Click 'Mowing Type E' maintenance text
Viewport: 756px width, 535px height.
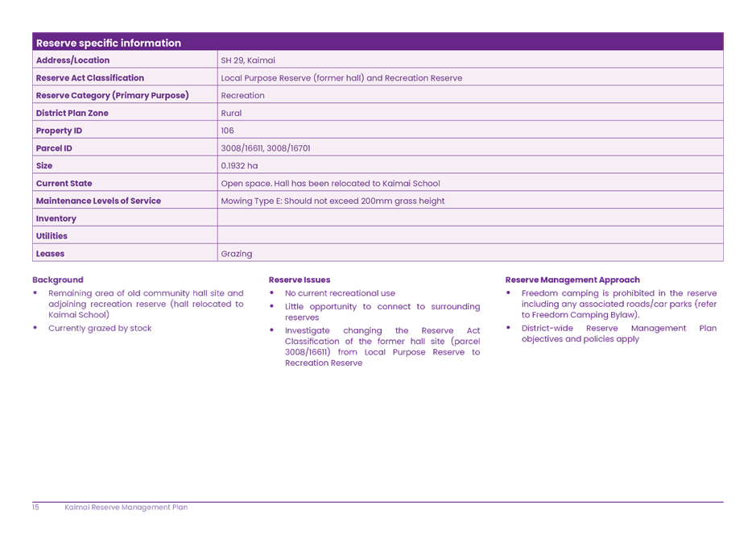251,201
